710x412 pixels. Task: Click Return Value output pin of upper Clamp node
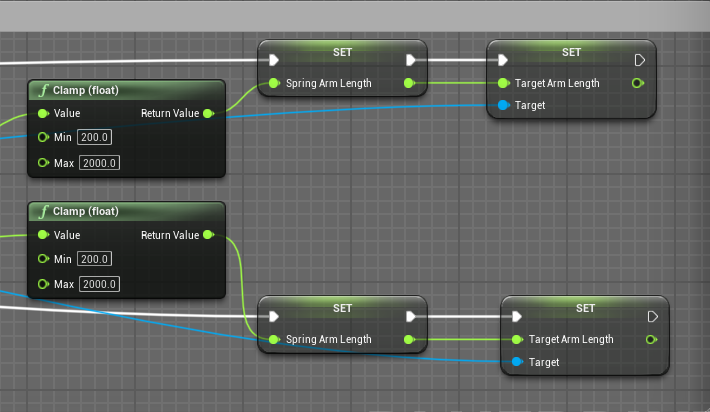(208, 114)
